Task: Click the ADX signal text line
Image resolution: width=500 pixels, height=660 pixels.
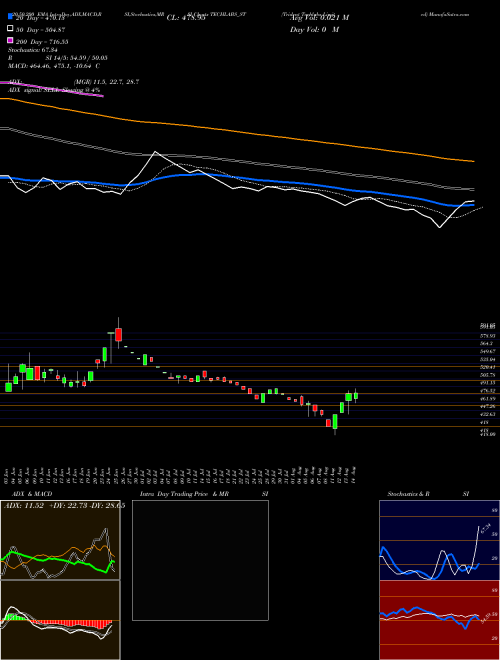Action: tap(54, 90)
